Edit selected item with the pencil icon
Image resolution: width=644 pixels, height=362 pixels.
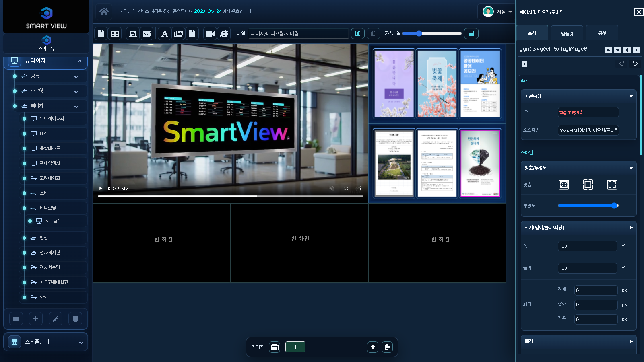[56, 319]
